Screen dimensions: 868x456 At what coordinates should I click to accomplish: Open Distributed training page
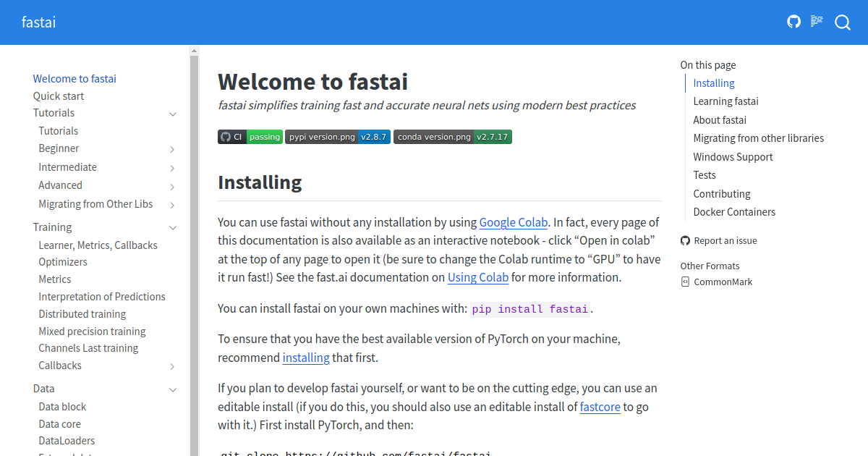tap(82, 314)
